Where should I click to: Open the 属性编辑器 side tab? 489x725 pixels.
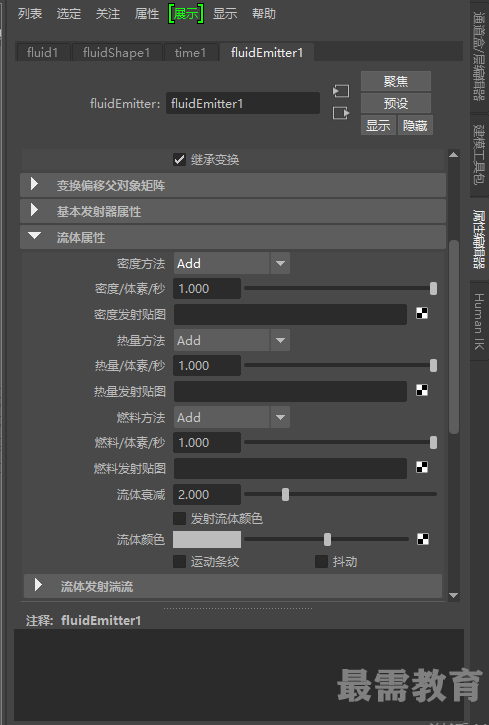(x=479, y=239)
